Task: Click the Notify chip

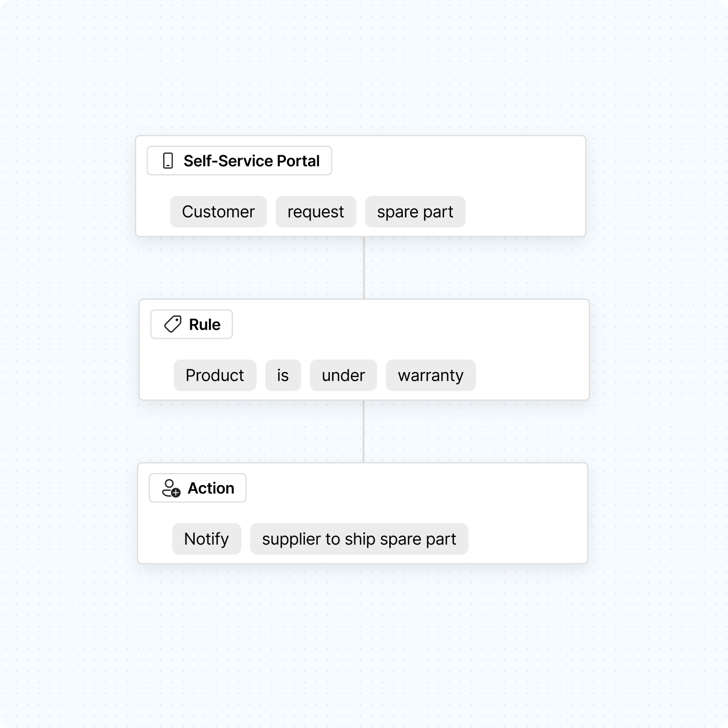Action: [206, 539]
